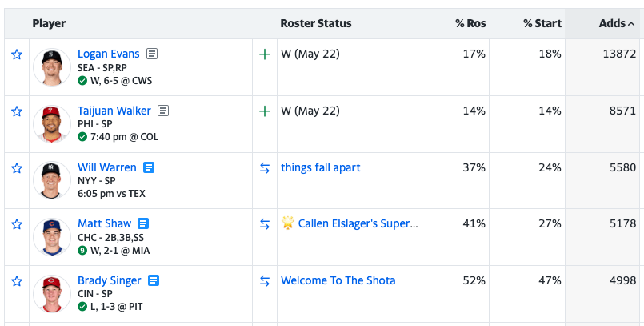Add Taijuan Walker with plus icon

[265, 111]
